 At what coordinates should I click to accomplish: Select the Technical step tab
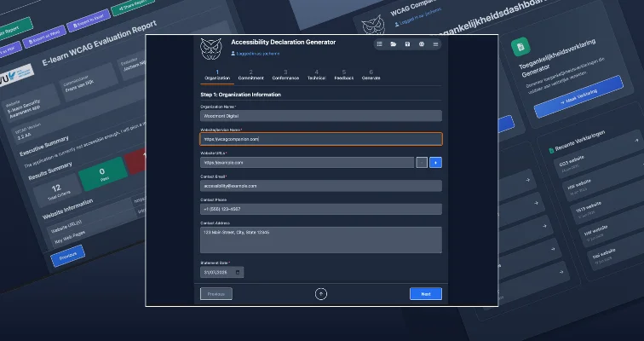coord(316,75)
